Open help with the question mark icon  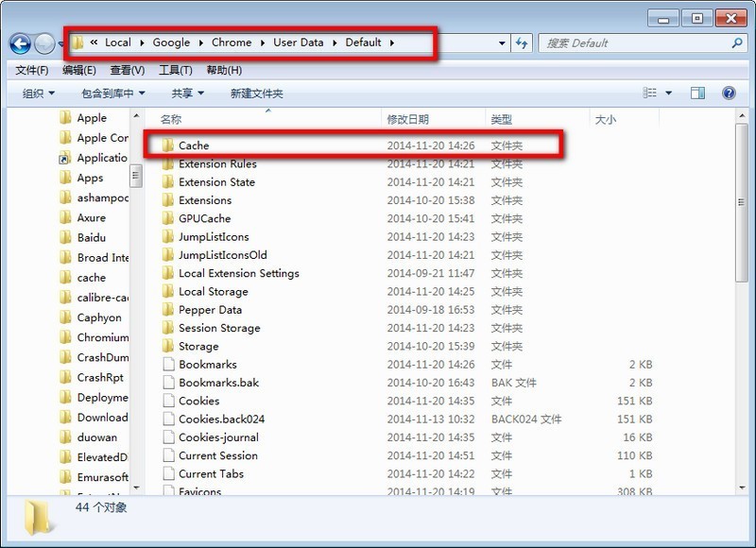tap(729, 94)
